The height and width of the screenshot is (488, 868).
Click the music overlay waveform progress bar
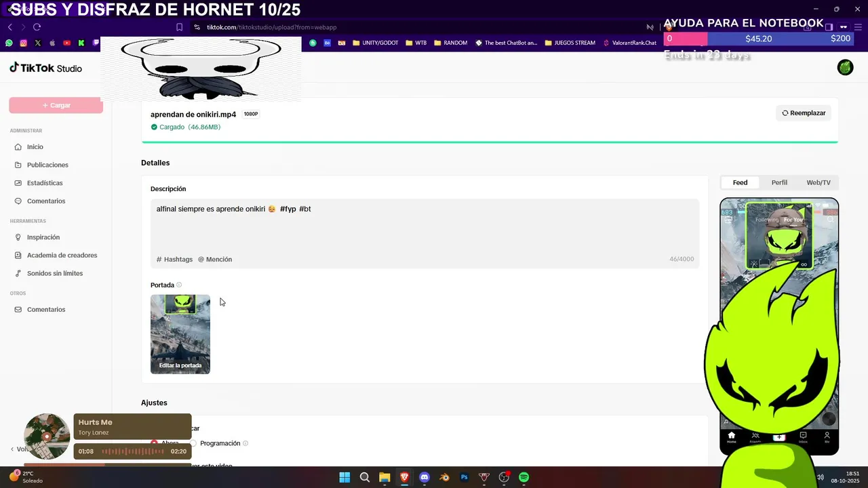(133, 451)
